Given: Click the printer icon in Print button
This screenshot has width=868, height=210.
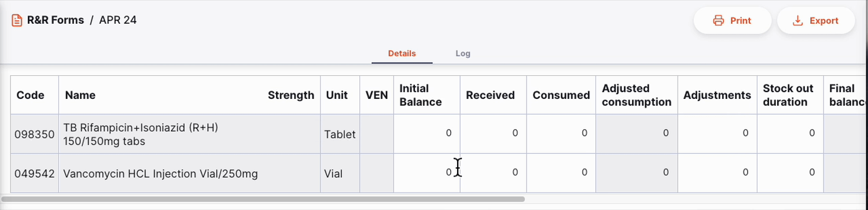Looking at the screenshot, I should [719, 21].
